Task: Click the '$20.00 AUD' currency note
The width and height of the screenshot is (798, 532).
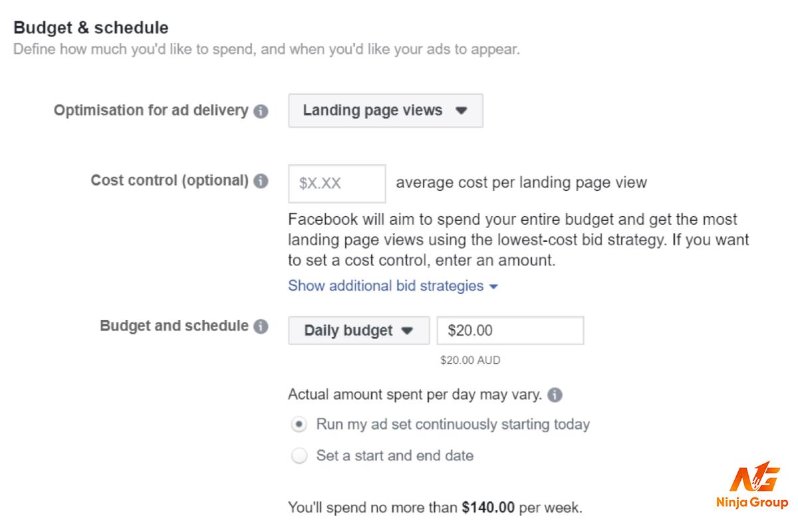Action: click(x=470, y=360)
